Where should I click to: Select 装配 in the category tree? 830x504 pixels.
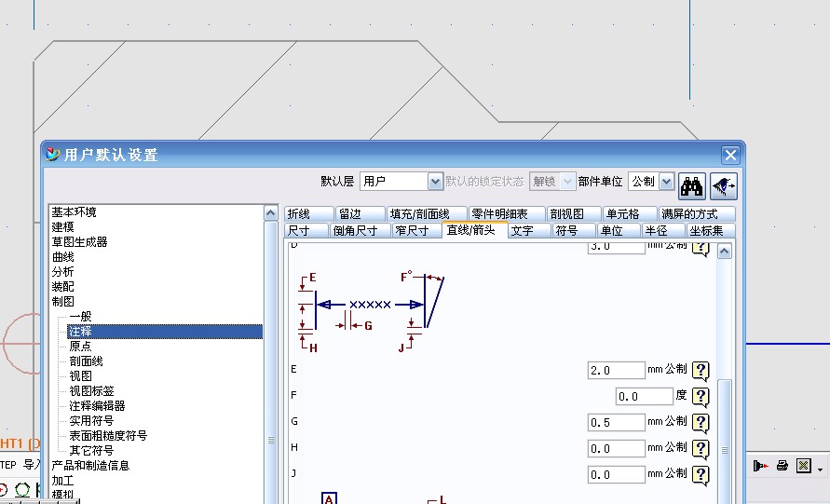point(62,286)
